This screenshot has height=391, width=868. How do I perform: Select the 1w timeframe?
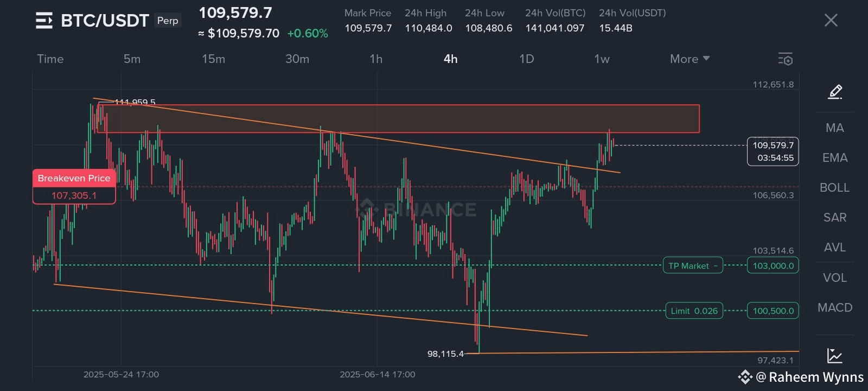click(602, 59)
